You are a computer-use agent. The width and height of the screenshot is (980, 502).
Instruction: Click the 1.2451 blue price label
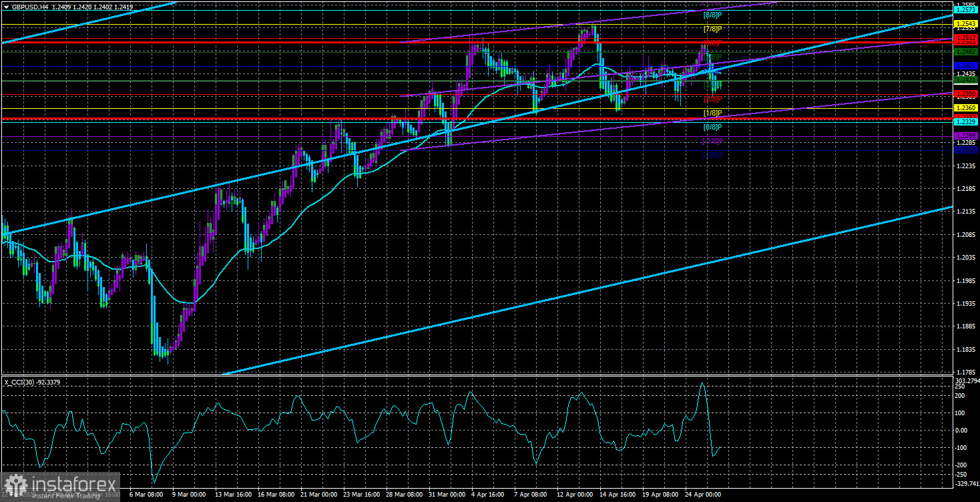click(966, 65)
